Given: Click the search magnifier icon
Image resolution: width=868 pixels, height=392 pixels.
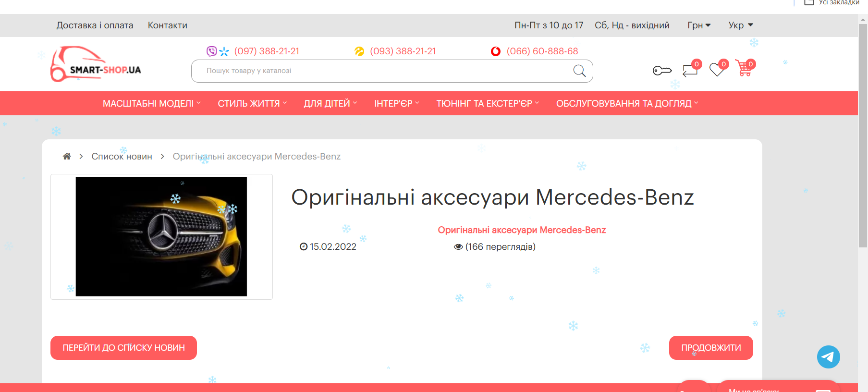Looking at the screenshot, I should pyautogui.click(x=580, y=71).
